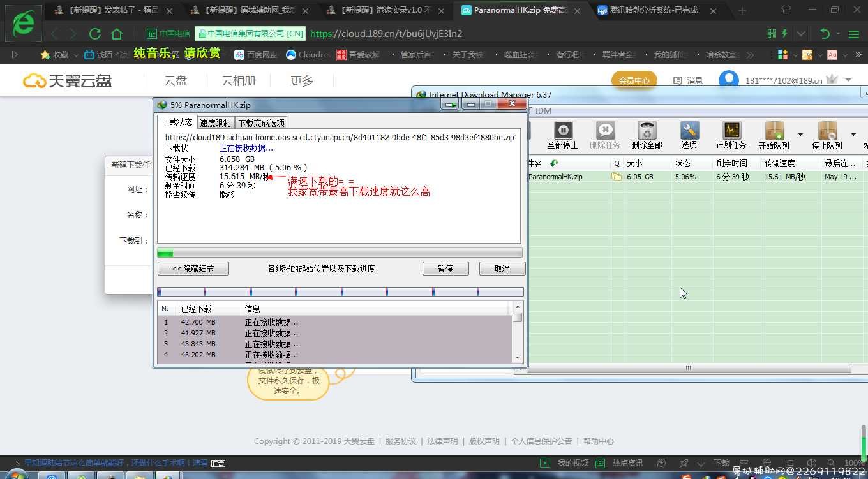
Task: Open the 百度网盘 bookmark
Action: coord(255,55)
